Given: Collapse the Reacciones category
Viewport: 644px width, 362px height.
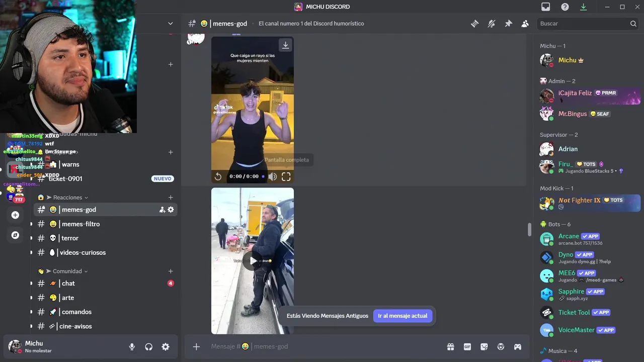Looking at the screenshot, I should pos(67,198).
